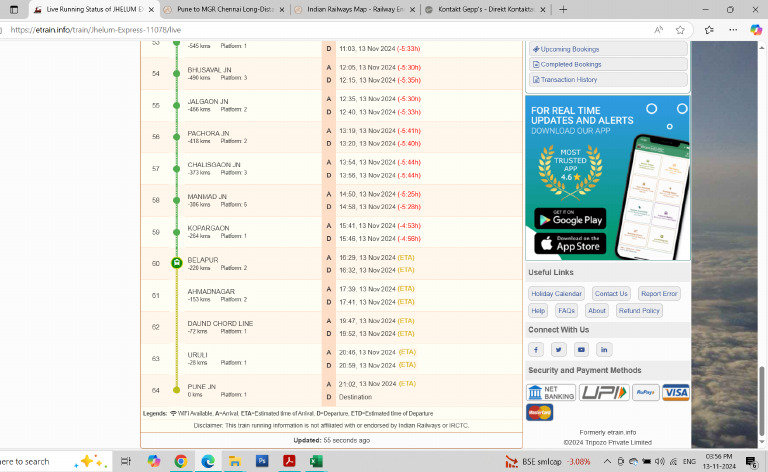Open the tab actions menu icon

[14, 9]
